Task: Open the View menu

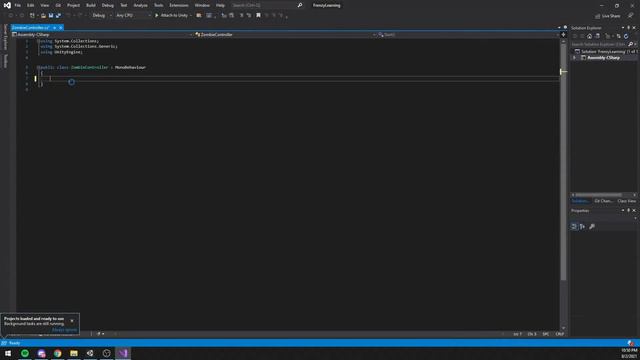Action: (x=44, y=5)
